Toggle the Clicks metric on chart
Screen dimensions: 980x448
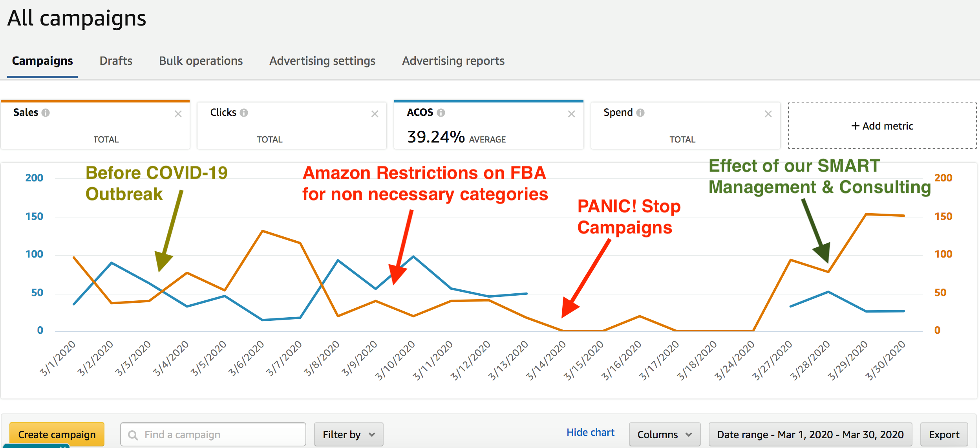pos(292,126)
